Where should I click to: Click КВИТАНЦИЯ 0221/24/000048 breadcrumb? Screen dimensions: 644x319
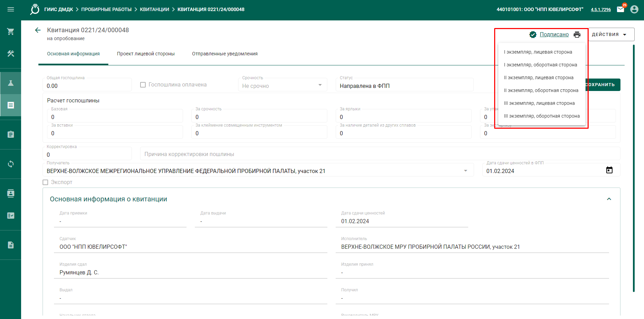(x=211, y=9)
